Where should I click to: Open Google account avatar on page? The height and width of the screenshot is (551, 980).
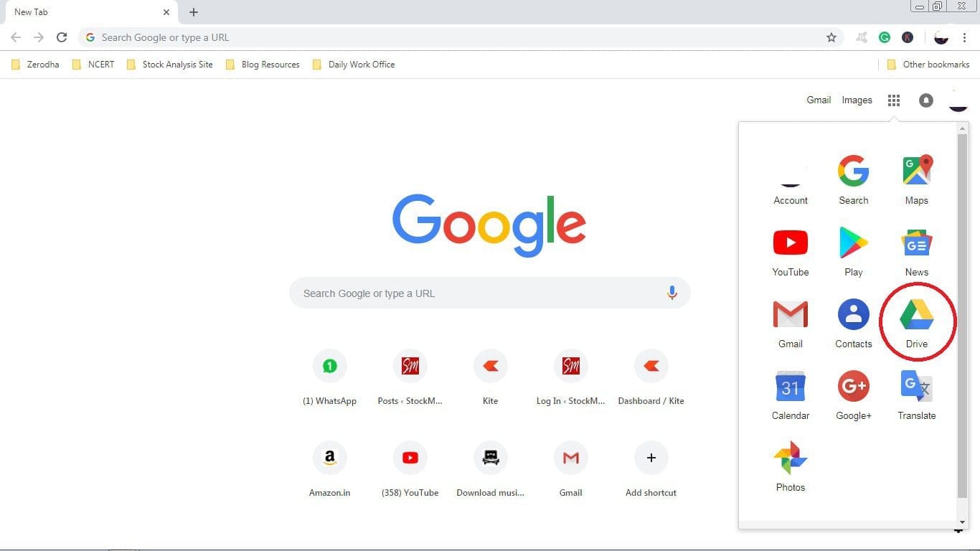click(x=958, y=100)
